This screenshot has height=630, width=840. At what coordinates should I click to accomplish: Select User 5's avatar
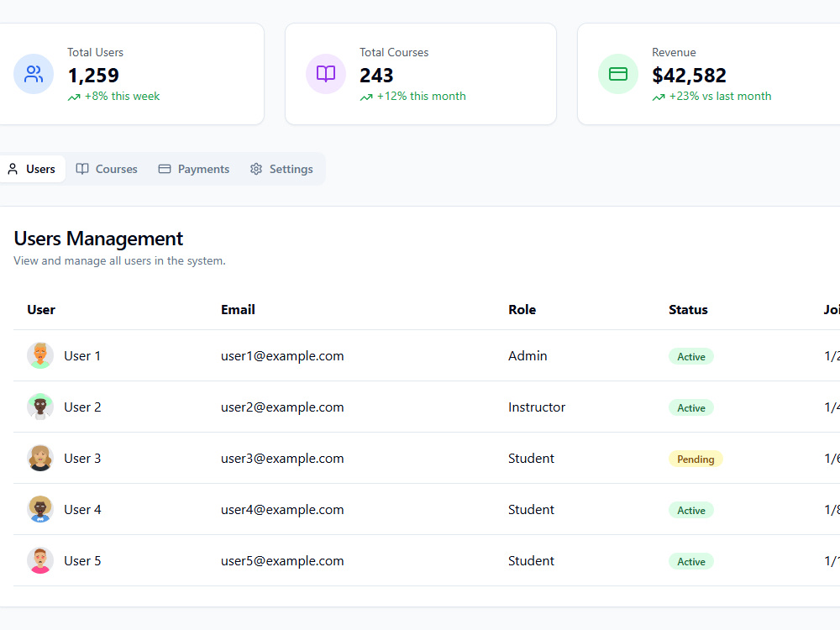click(x=40, y=560)
